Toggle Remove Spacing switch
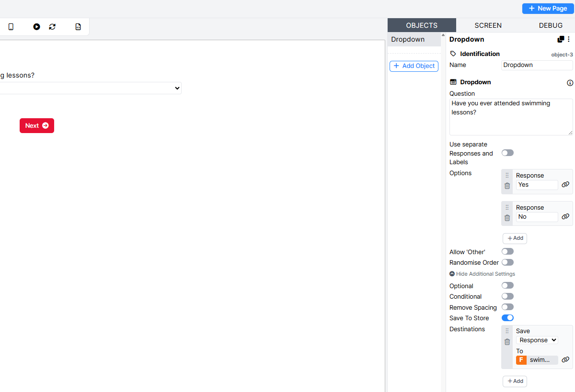 point(507,307)
